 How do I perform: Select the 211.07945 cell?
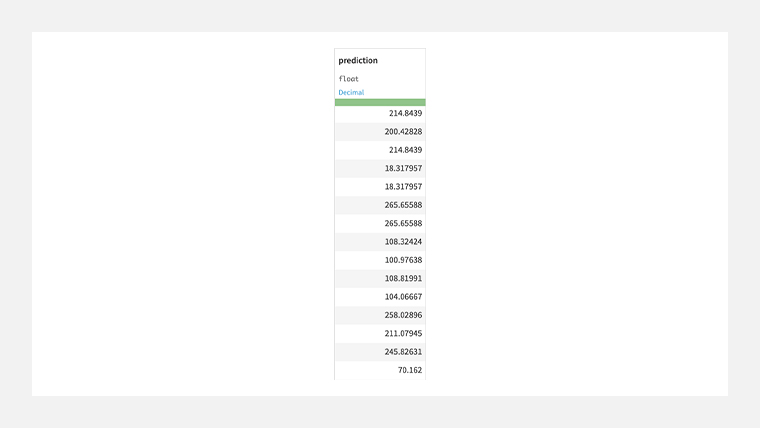(x=380, y=333)
